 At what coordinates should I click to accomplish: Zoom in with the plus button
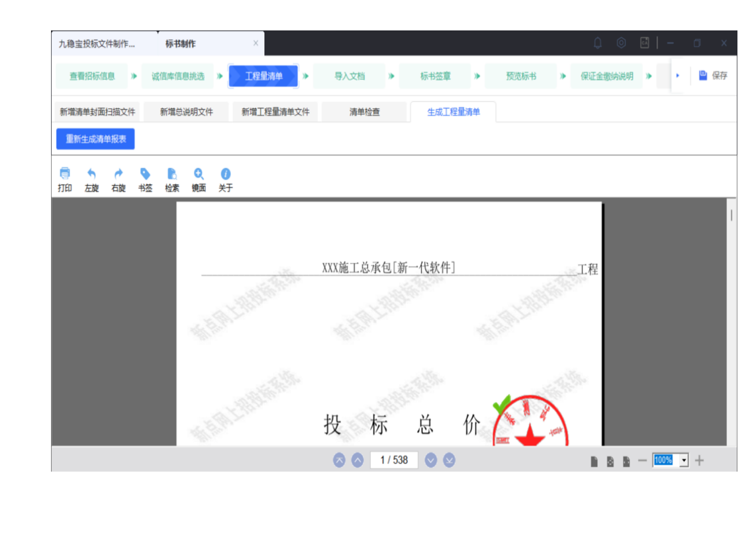tap(700, 460)
